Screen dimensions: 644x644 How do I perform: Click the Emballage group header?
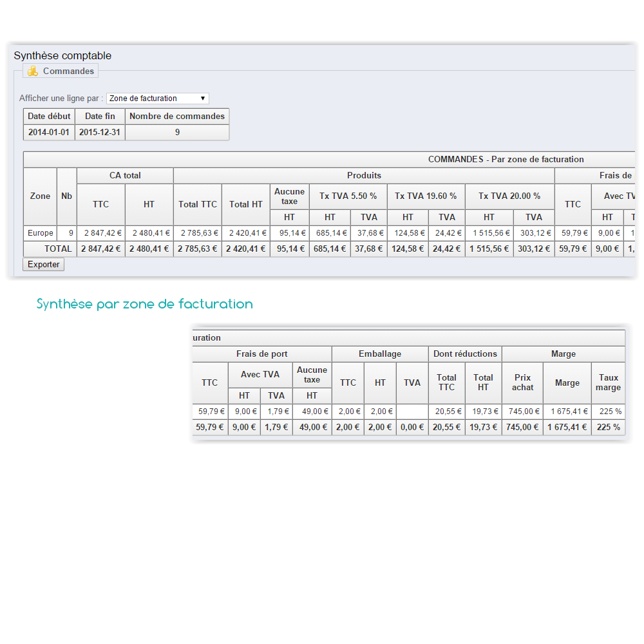coord(380,354)
